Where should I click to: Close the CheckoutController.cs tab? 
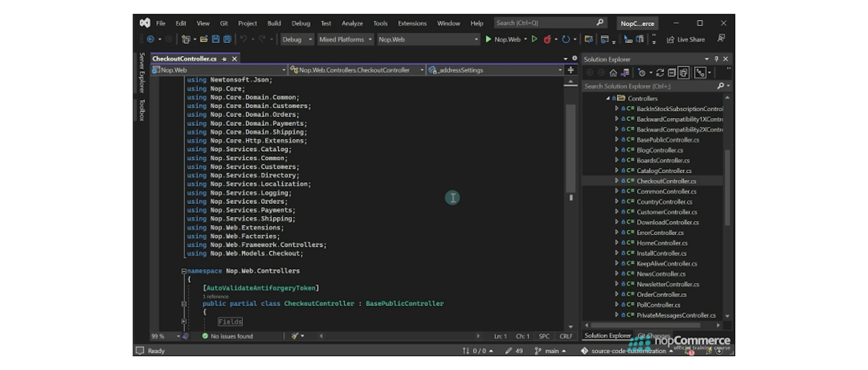point(235,59)
